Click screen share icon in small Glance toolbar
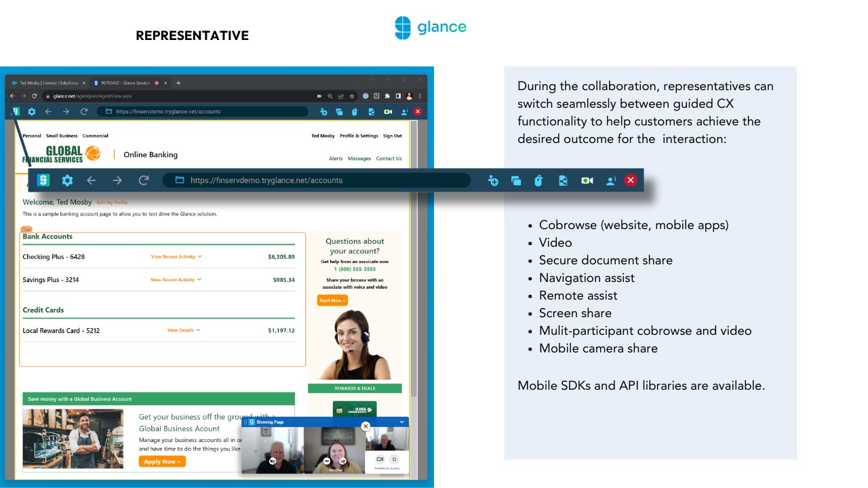The width and height of the screenshot is (868, 488). point(339,112)
